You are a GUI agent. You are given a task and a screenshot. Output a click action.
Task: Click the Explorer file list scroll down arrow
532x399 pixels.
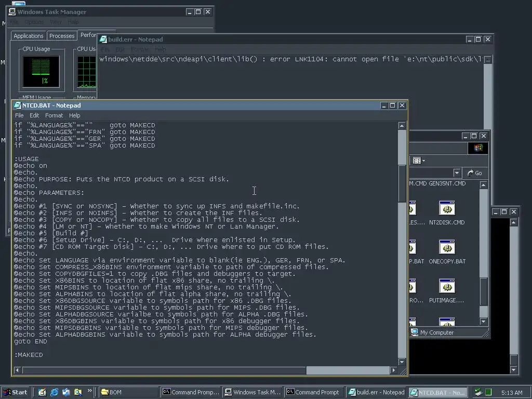(x=484, y=321)
